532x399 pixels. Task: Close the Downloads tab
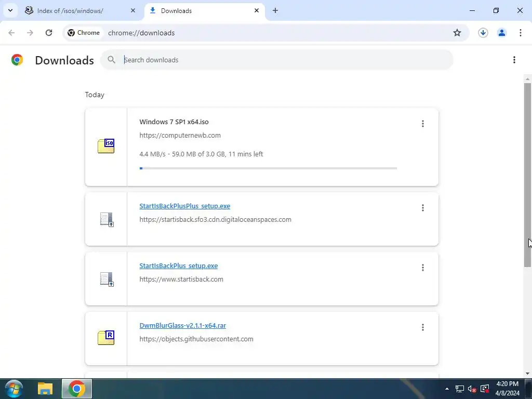257,10
